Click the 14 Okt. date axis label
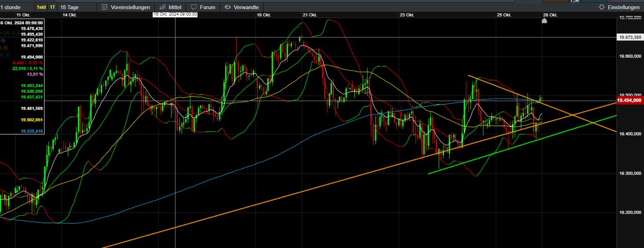Image resolution: width=644 pixels, height=248 pixels. [69, 15]
